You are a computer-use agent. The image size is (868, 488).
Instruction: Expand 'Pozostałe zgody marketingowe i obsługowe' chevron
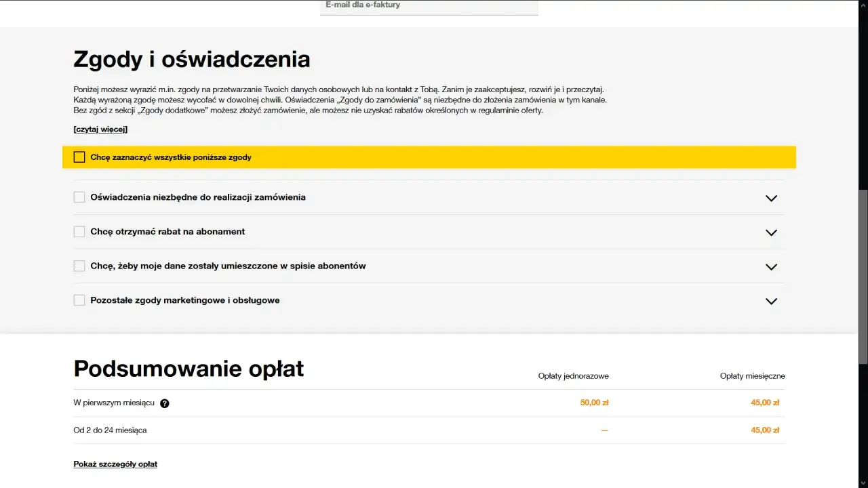(x=771, y=301)
